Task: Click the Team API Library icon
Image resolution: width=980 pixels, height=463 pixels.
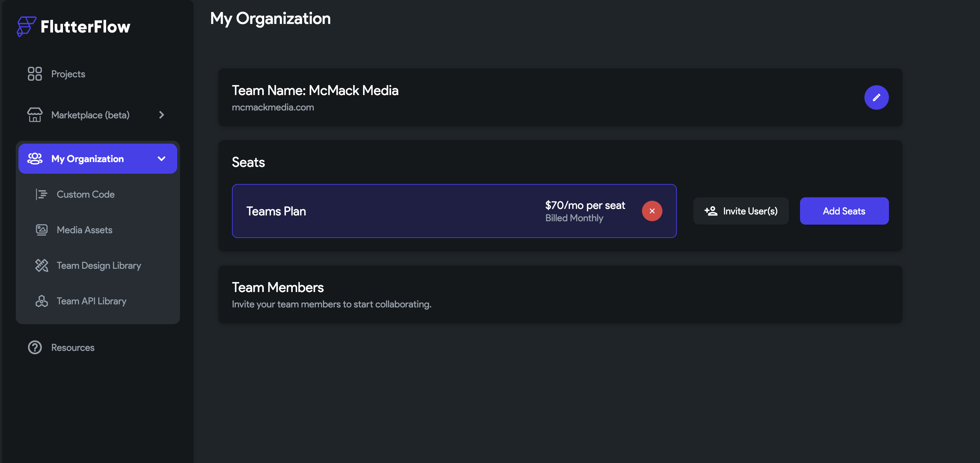Action: [41, 301]
